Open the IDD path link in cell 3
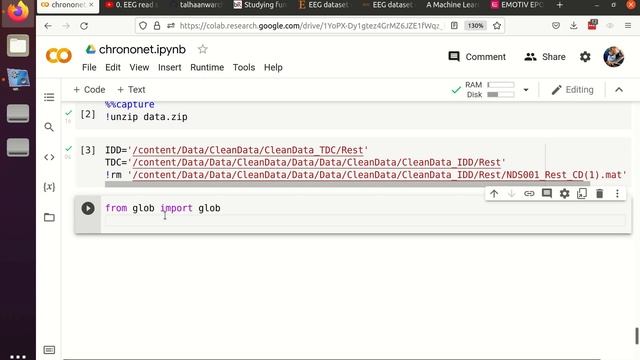The image size is (640, 360). pos(248,150)
